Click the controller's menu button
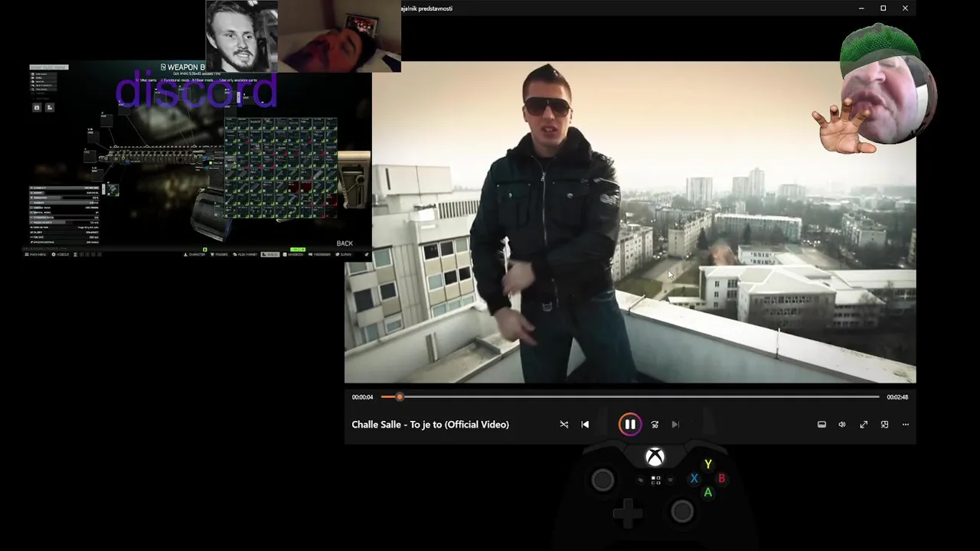Screen dimensions: 980x551 [x=670, y=481]
